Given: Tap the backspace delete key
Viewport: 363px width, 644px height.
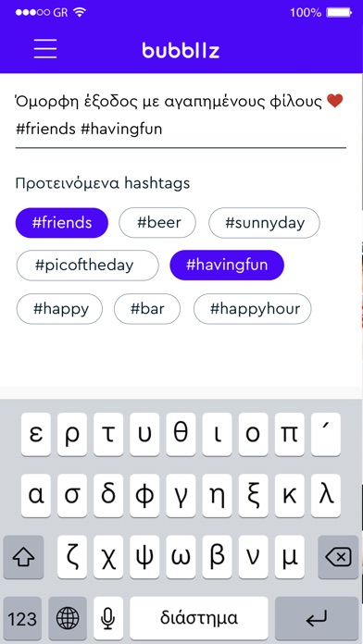Looking at the screenshot, I should tap(338, 557).
